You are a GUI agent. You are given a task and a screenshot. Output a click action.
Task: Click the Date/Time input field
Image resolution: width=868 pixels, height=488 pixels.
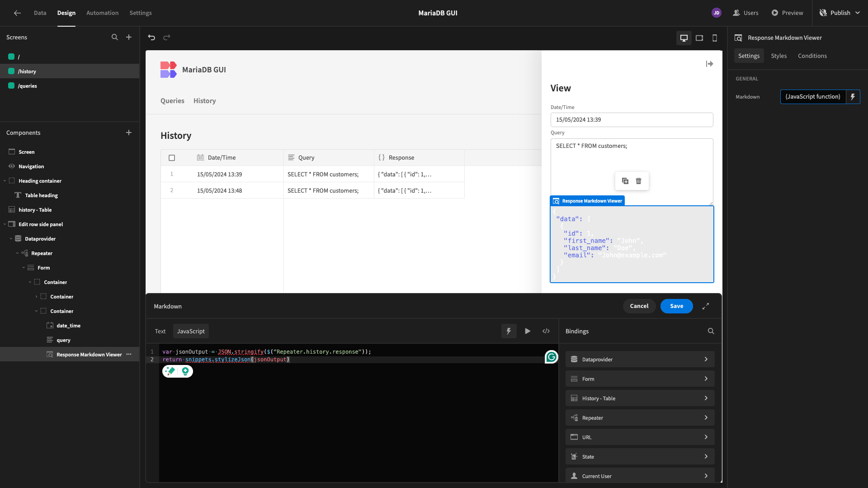632,120
